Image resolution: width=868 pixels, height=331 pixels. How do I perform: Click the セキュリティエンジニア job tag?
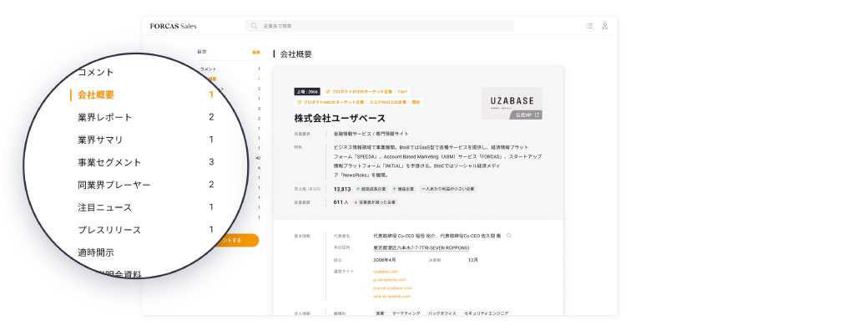[x=486, y=313]
